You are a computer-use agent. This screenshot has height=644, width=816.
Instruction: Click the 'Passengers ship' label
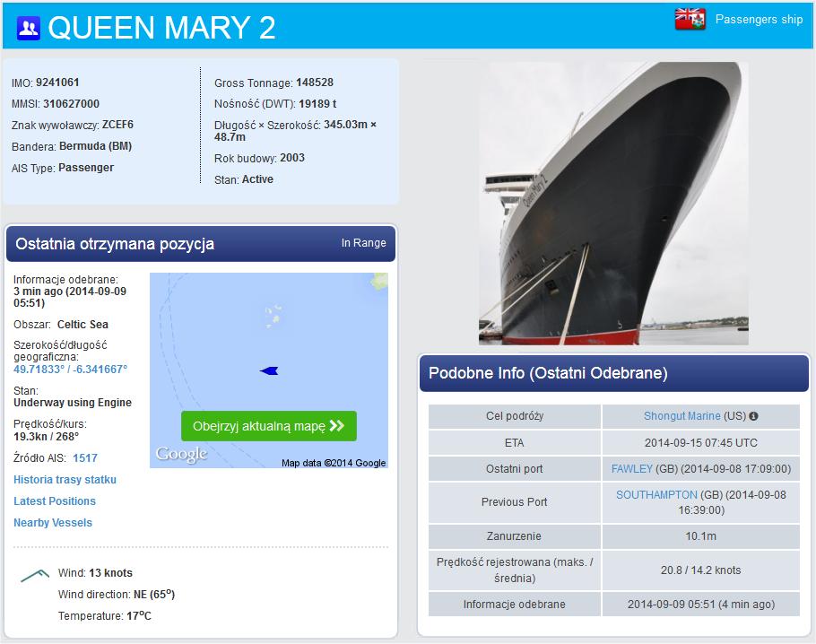click(759, 19)
